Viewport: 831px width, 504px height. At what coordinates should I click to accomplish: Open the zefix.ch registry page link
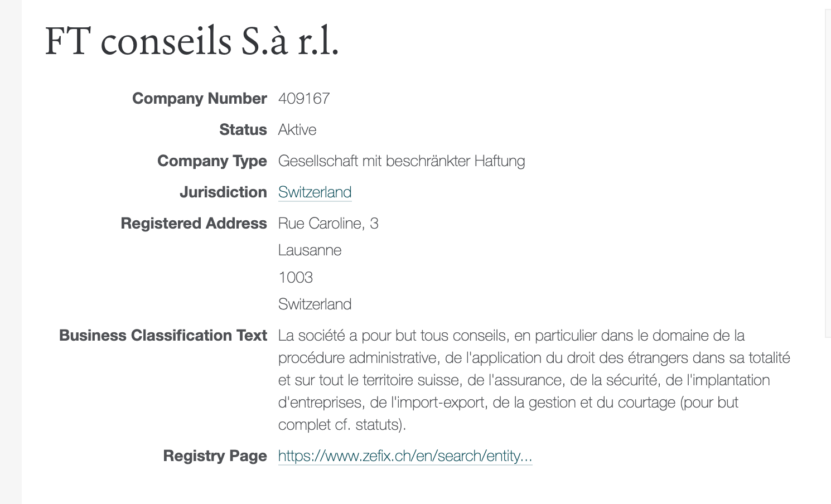pyautogui.click(x=405, y=456)
